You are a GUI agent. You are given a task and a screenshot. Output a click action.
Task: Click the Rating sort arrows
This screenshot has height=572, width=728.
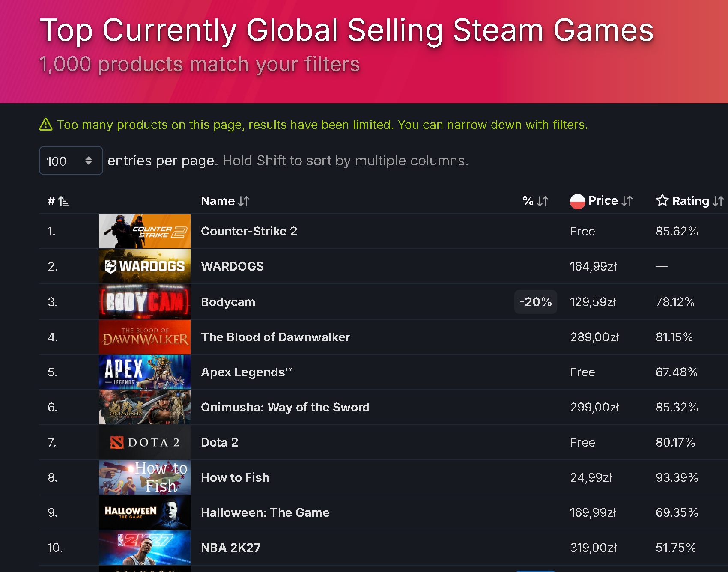coord(718,201)
